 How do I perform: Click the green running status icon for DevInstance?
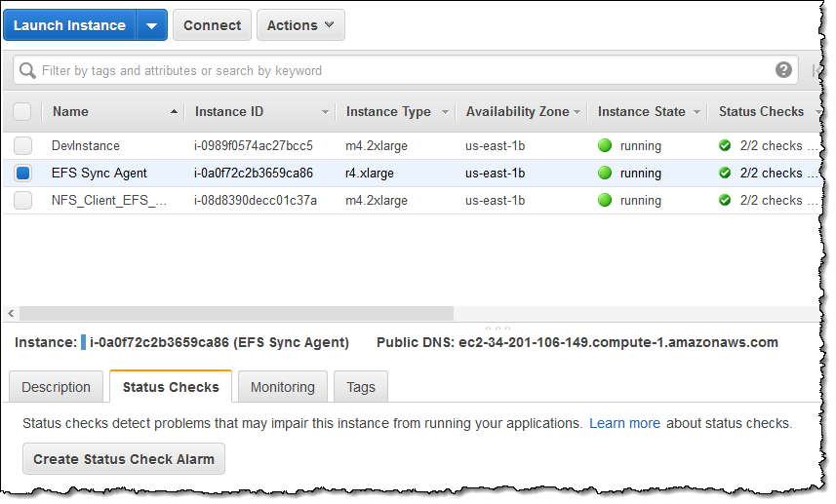pyautogui.click(x=605, y=146)
